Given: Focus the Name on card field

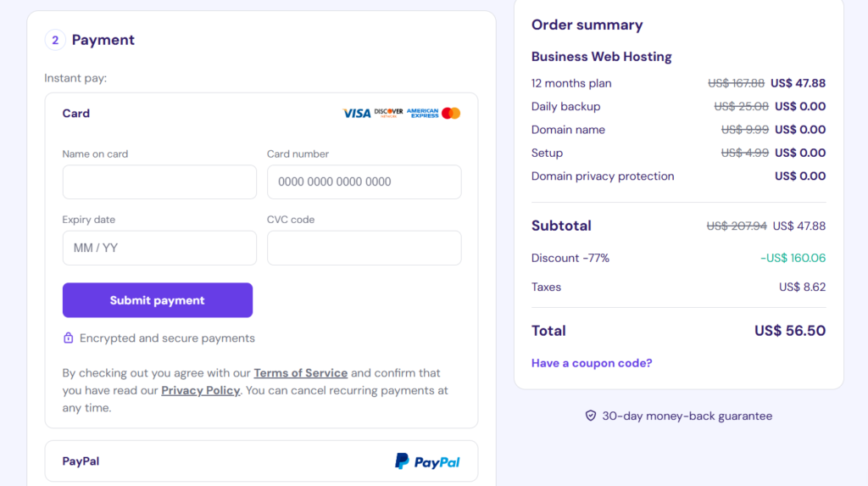Looking at the screenshot, I should [x=159, y=182].
